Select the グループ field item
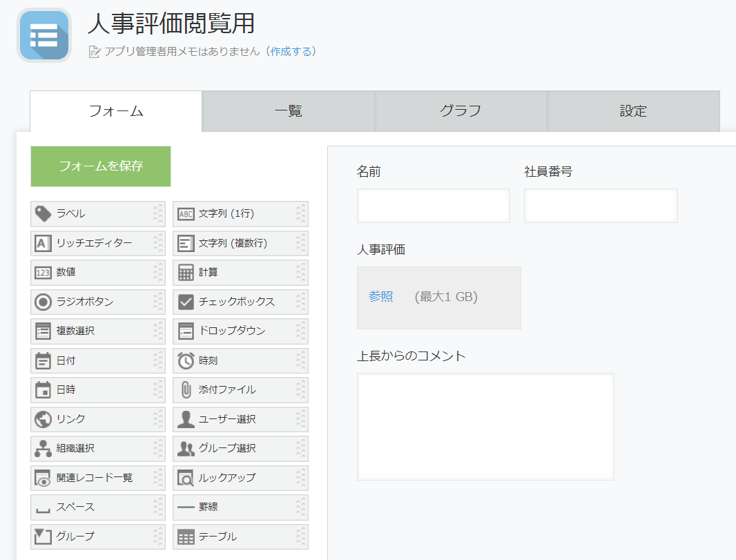Viewport: 736px width, 560px height. click(x=98, y=537)
